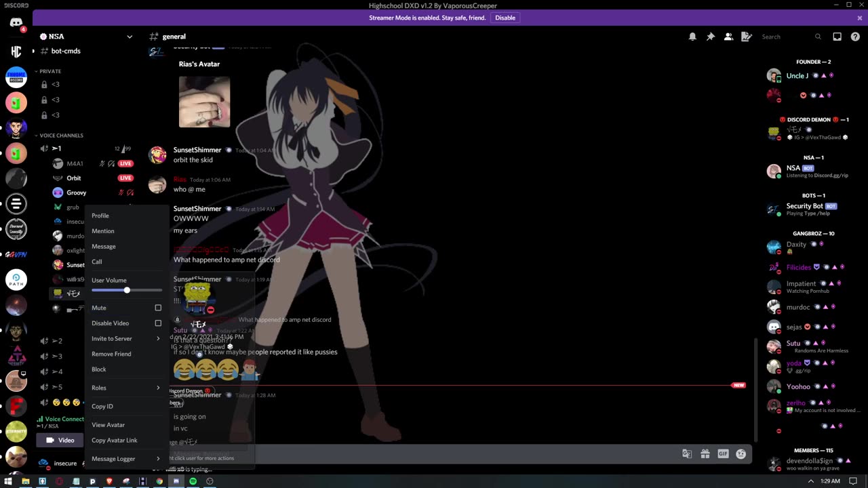Open the Windows notification center
This screenshot has width=868, height=488.
854,481
